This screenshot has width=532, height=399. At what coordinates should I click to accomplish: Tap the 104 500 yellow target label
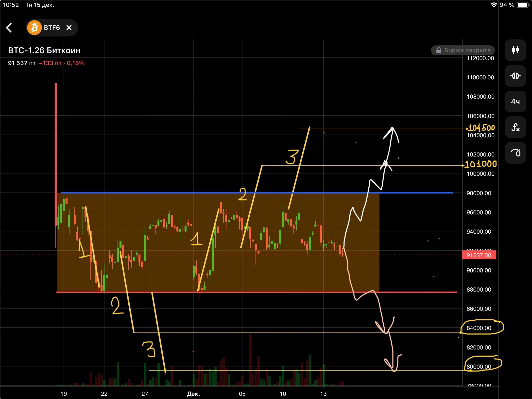point(481,128)
